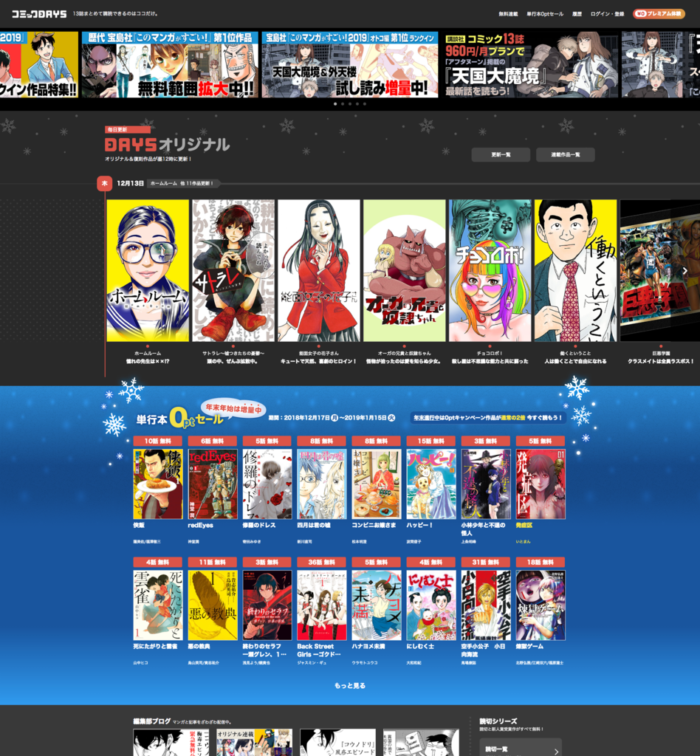
Task: Open the 死にたがりと雲雀 book cover
Action: 157,605
